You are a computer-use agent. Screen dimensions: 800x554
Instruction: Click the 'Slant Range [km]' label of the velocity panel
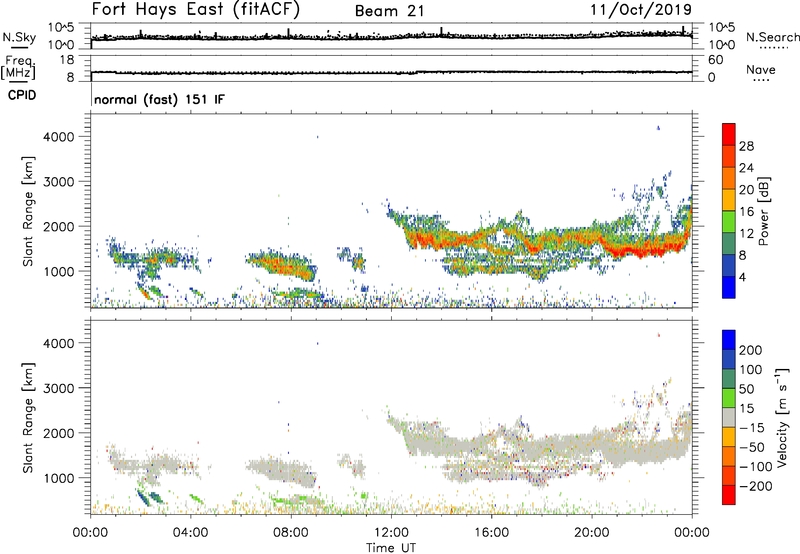28,418
